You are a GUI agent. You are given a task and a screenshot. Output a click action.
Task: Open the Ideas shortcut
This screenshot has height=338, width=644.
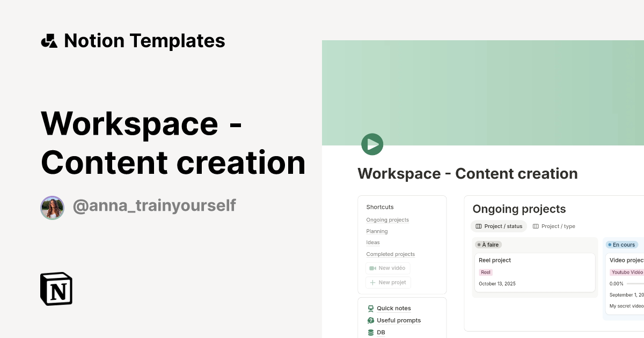click(x=372, y=242)
